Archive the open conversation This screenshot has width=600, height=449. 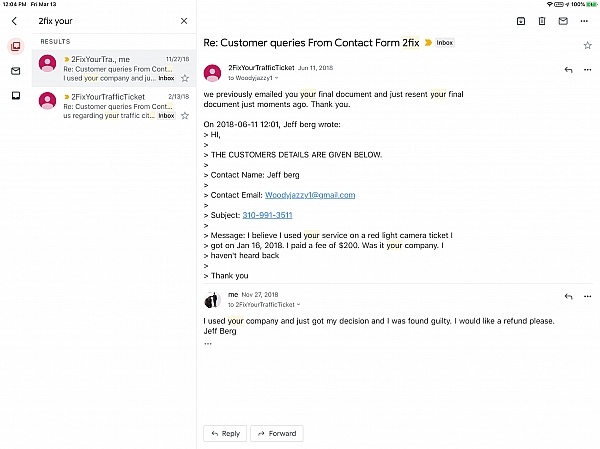click(x=521, y=20)
